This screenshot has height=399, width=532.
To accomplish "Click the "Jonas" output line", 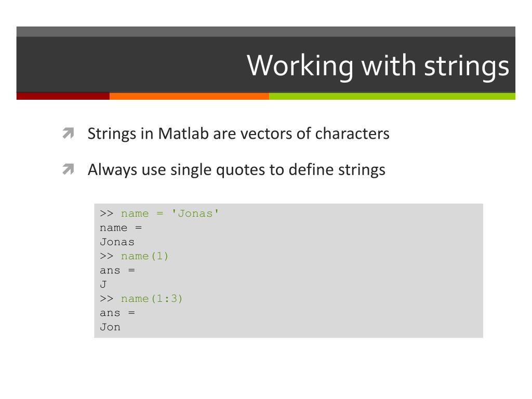I will point(117,242).
